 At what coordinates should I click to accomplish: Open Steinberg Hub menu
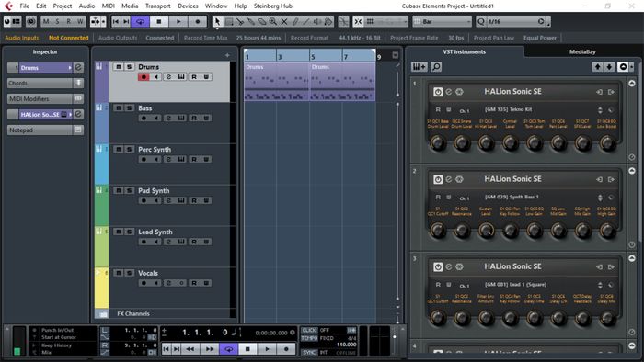point(272,6)
